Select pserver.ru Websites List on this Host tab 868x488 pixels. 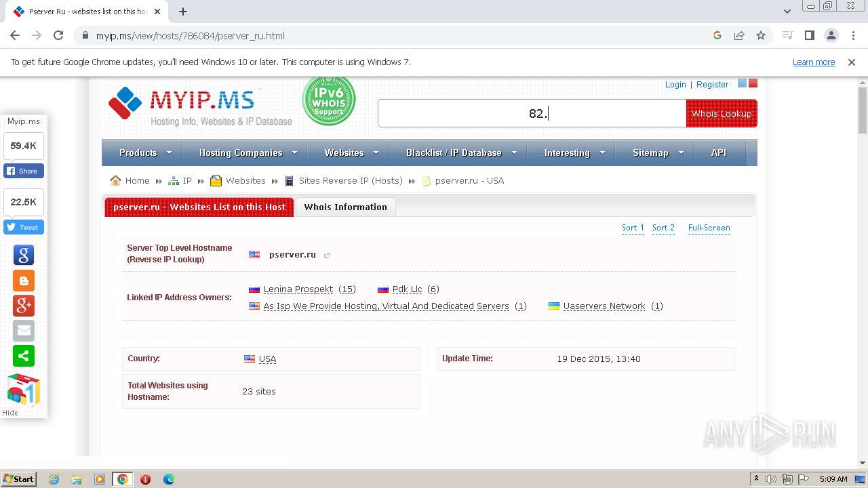pos(199,207)
